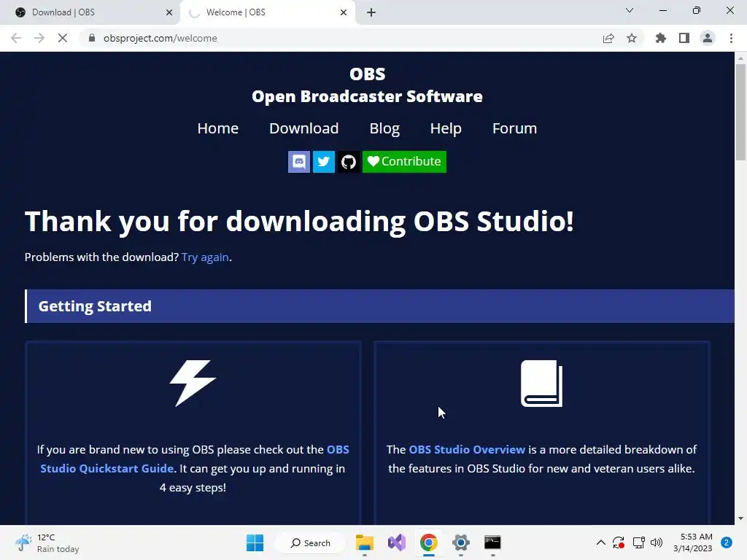The image size is (747, 560).
Task: Click the book overview icon
Action: (542, 384)
